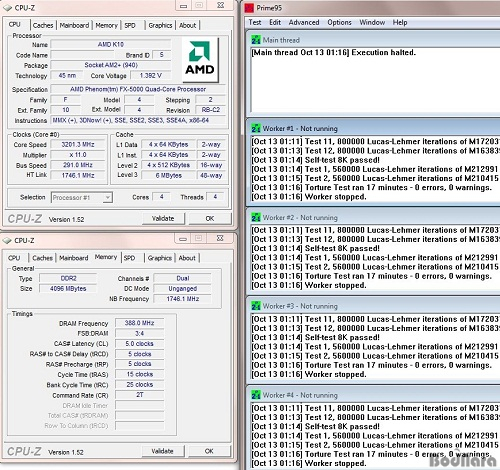Click the memory Type value DDR2
This screenshot has height=470, width=500.
click(x=68, y=278)
